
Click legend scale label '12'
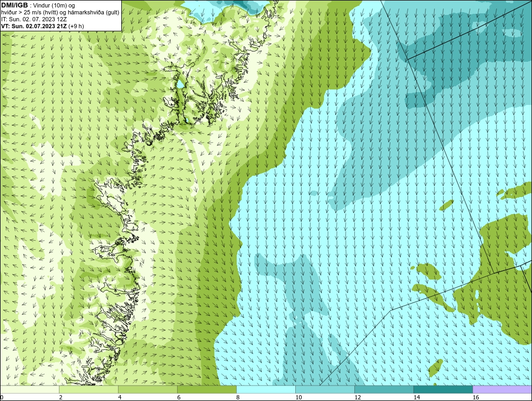(358, 397)
